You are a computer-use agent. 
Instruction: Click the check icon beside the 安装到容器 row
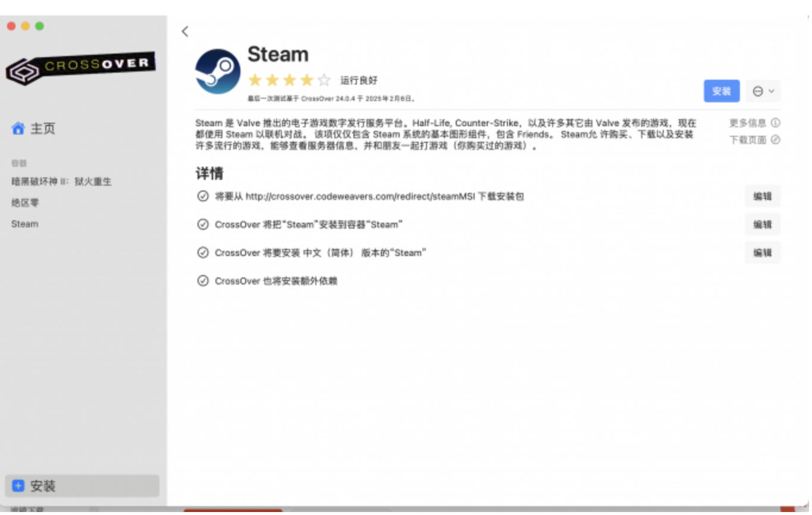(203, 224)
